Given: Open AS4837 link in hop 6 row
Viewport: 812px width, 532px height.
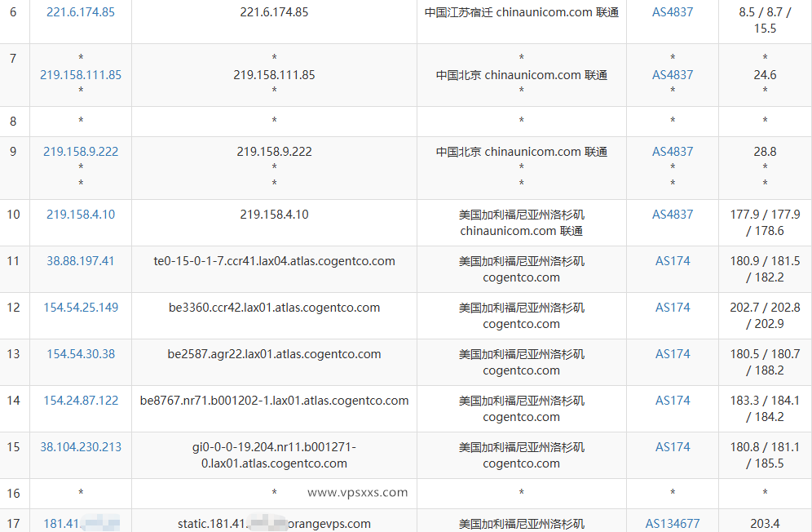Looking at the screenshot, I should [x=672, y=12].
